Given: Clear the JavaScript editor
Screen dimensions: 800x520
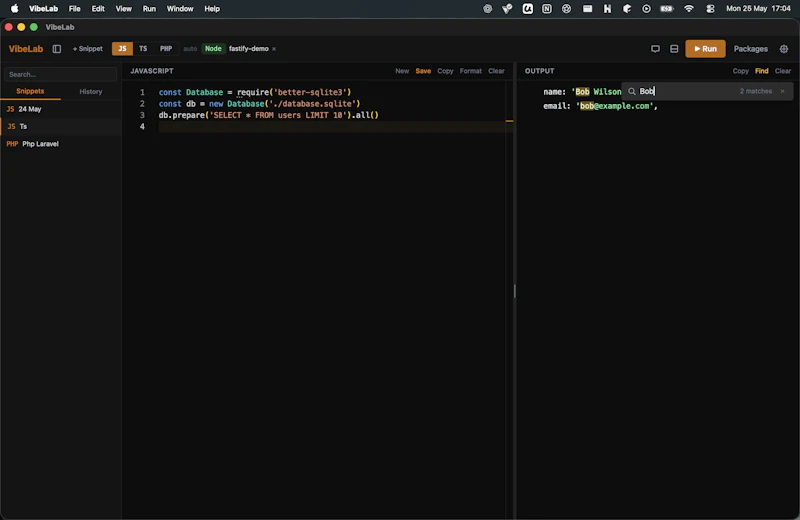Looking at the screenshot, I should point(496,71).
